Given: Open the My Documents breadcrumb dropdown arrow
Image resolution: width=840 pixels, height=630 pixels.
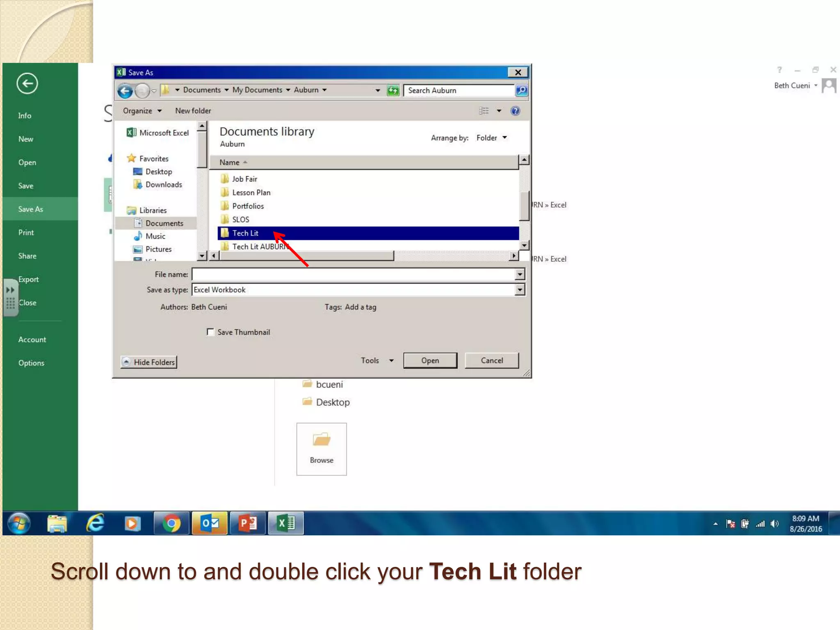Looking at the screenshot, I should pos(288,90).
